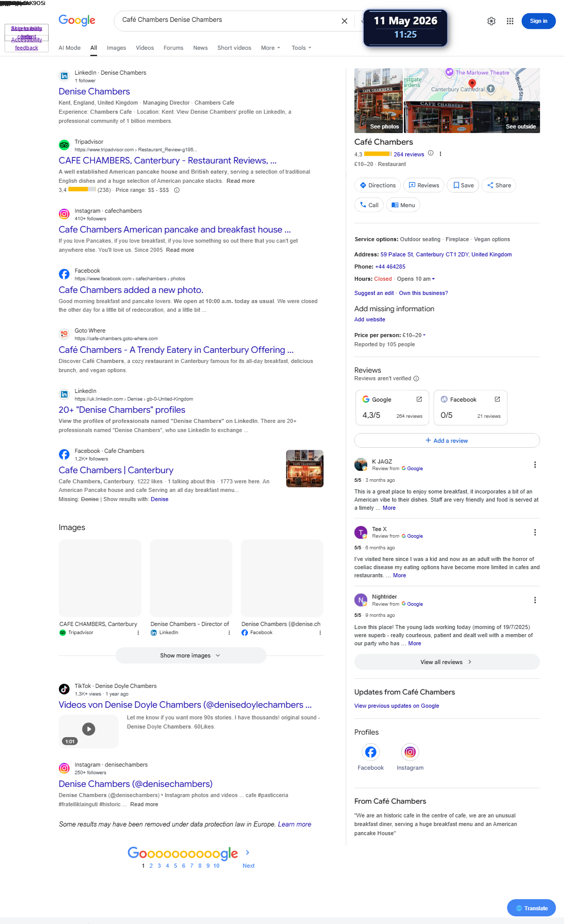Open the info icon next to 264 reviews
The image size is (571, 924).
(x=431, y=153)
